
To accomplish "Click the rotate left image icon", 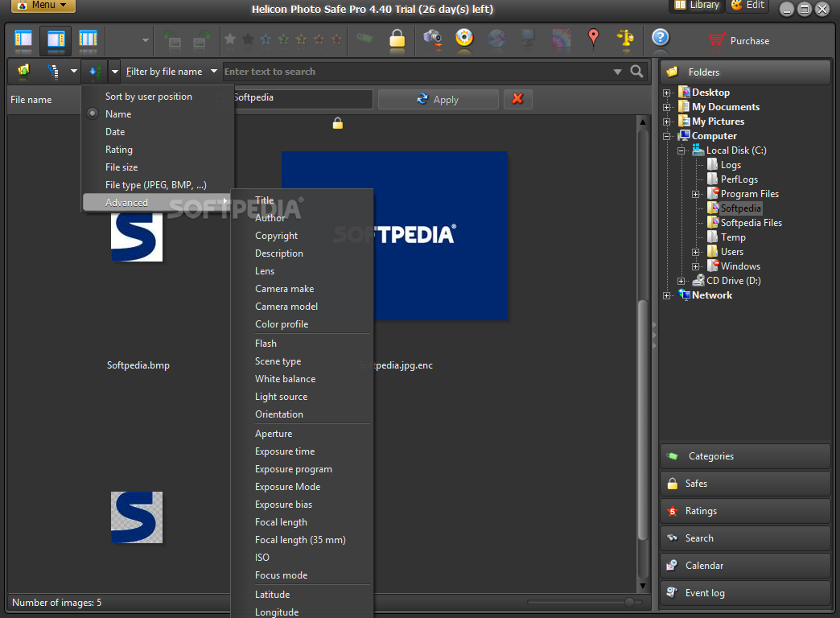I will (172, 40).
